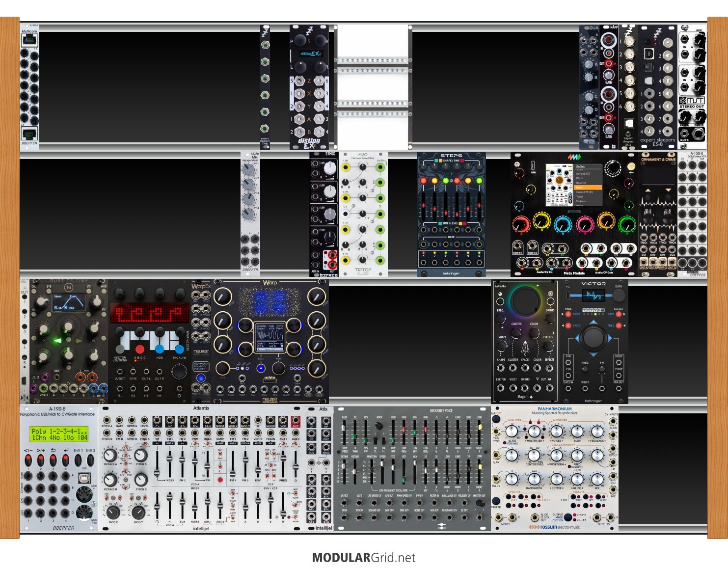Click the red OUT jack on Atlantix
The height and width of the screenshot is (568, 728).
(296, 421)
